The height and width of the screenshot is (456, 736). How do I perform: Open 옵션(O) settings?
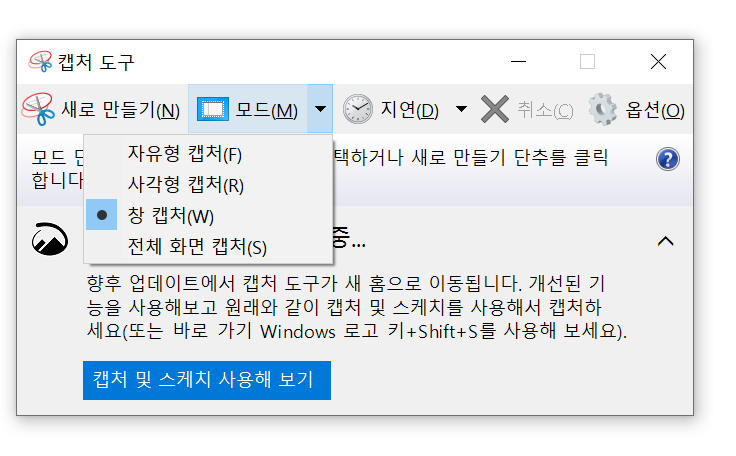click(x=655, y=110)
